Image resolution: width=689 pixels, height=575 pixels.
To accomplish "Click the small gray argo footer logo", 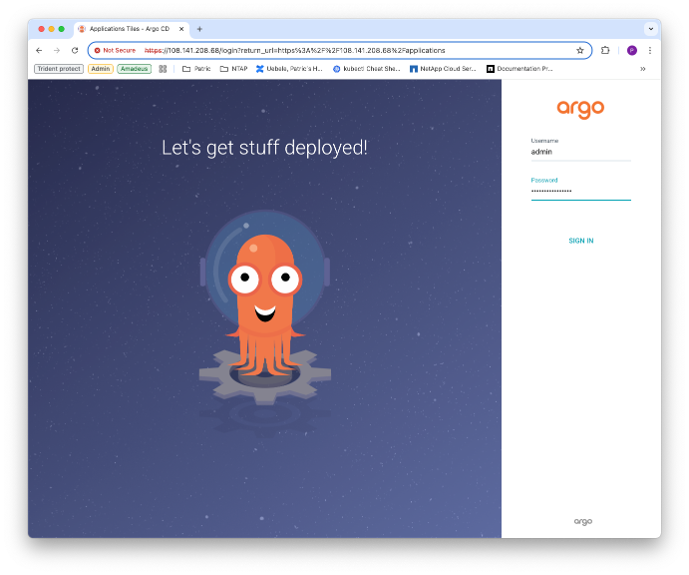I will pos(583,521).
